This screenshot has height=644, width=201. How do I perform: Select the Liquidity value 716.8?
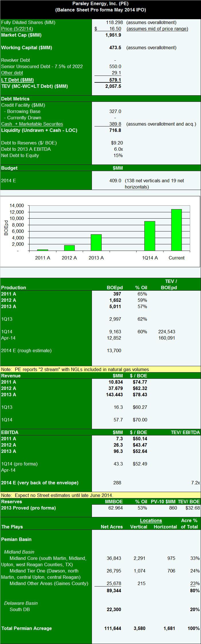[115, 130]
